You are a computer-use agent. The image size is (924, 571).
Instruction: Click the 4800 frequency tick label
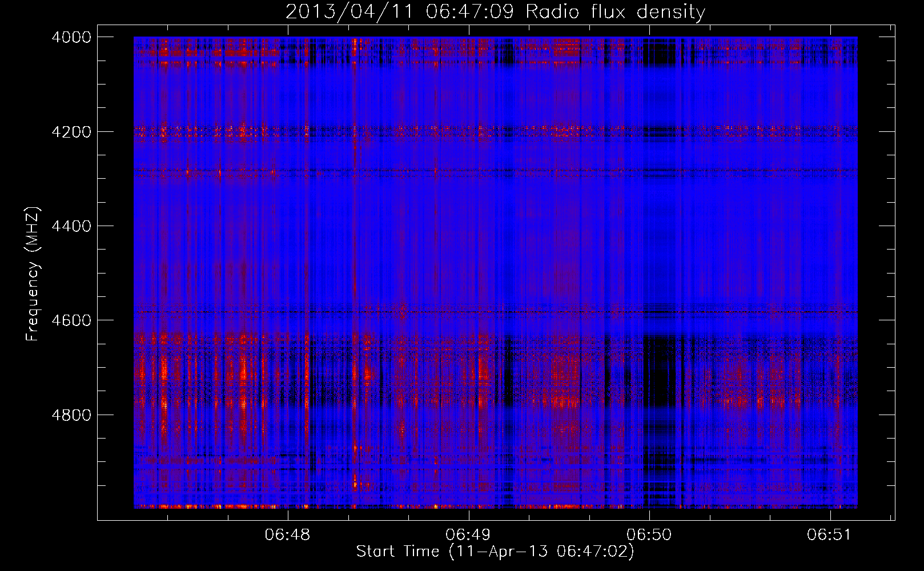[x=71, y=415]
